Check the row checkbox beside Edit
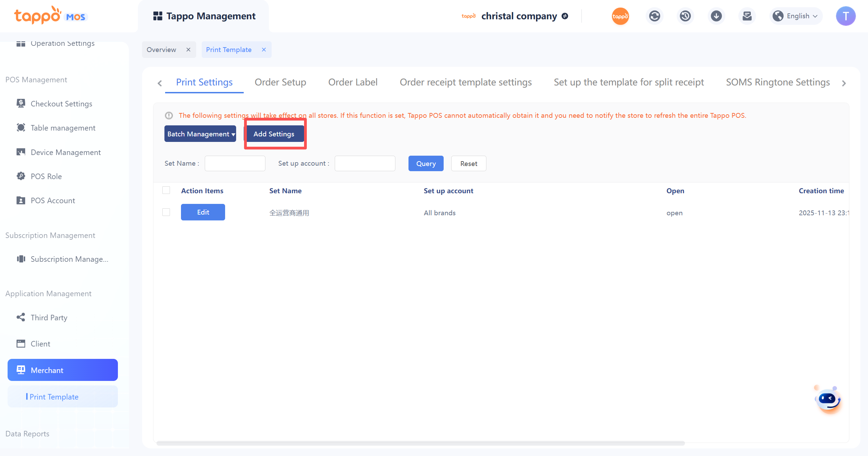 (x=166, y=212)
